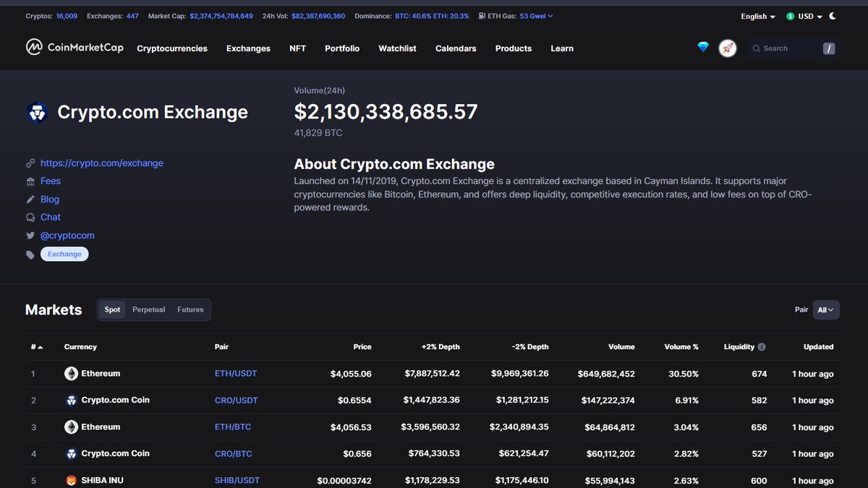Click the ETH/USDT pair link
Image resolution: width=868 pixels, height=488 pixels.
coord(236,374)
